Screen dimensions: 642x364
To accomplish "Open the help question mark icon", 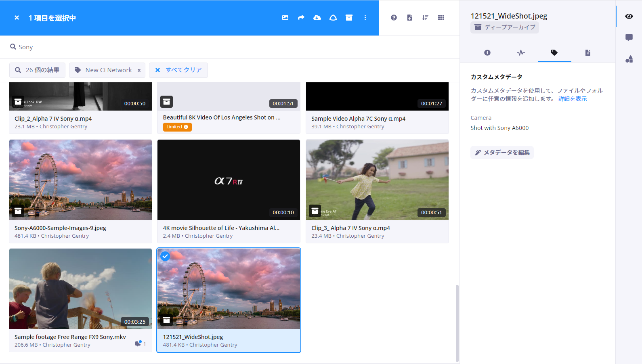I will point(394,18).
